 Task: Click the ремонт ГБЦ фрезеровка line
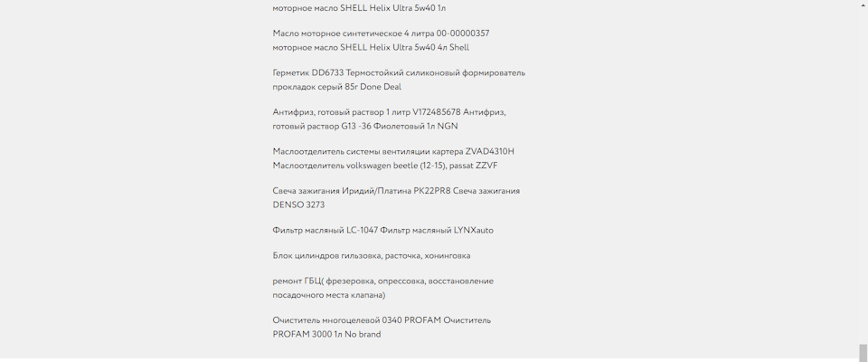click(382, 281)
